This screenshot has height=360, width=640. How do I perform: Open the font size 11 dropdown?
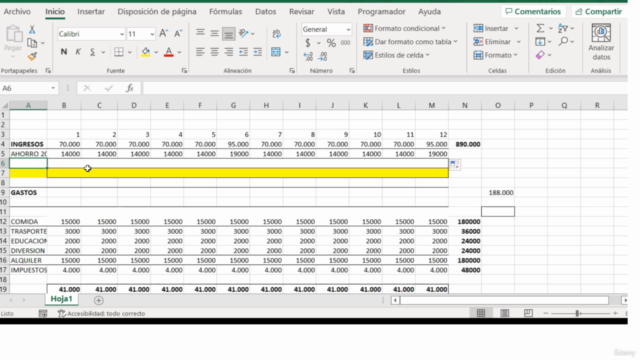point(152,34)
